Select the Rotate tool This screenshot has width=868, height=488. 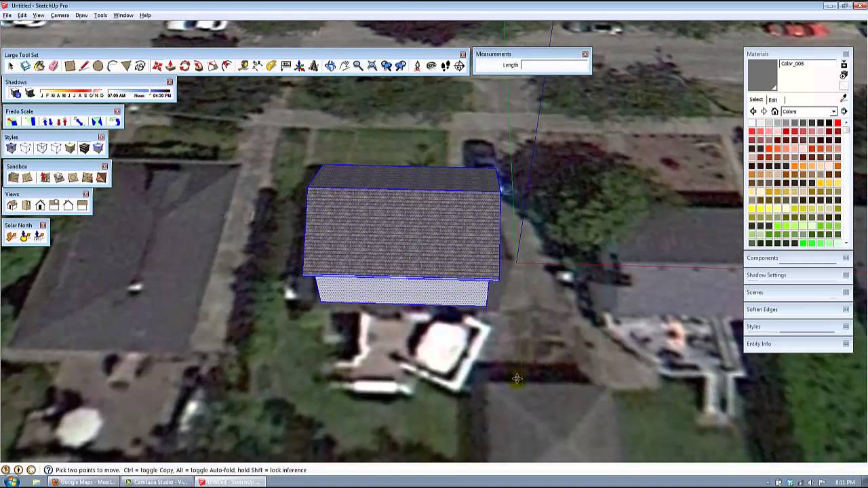[x=184, y=66]
